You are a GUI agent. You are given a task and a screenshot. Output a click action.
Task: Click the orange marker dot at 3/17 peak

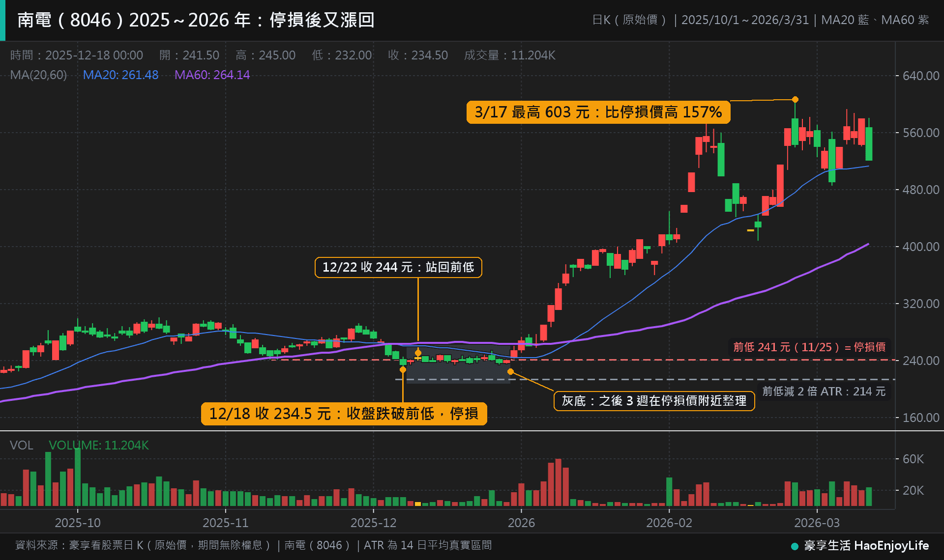(795, 100)
